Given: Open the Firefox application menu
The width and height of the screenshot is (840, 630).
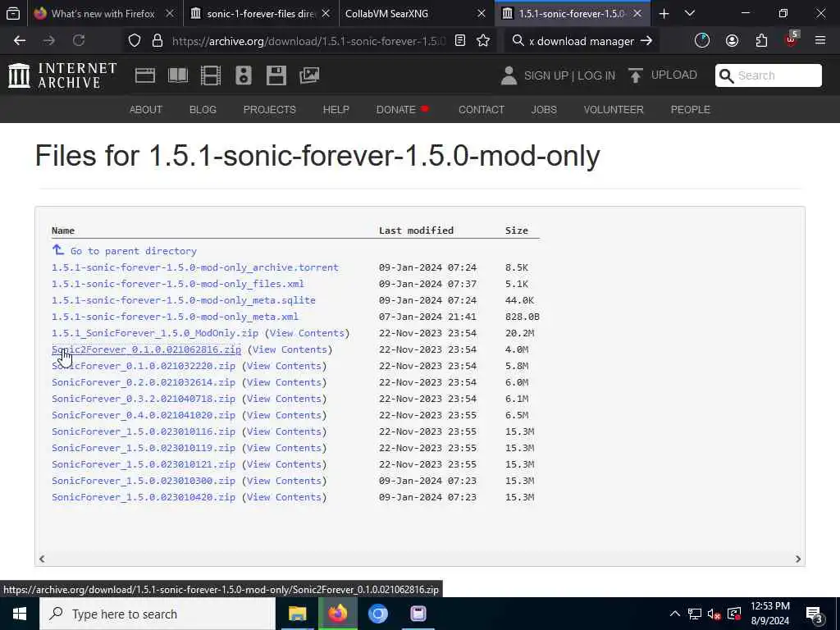Looking at the screenshot, I should (820, 41).
